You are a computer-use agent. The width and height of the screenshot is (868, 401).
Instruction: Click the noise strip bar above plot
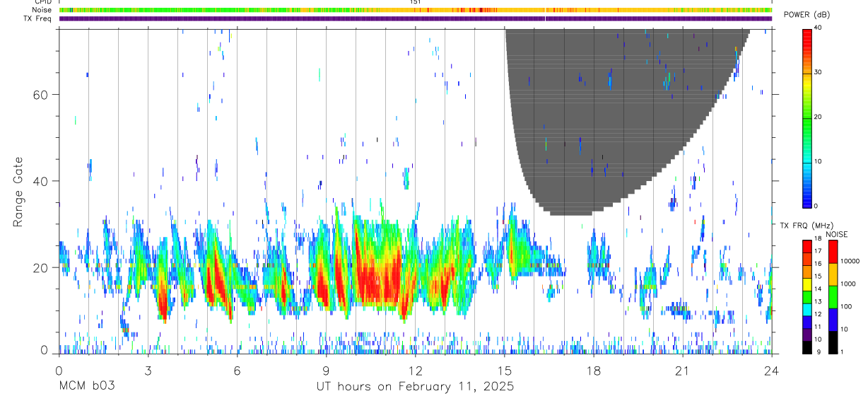pyautogui.click(x=416, y=10)
